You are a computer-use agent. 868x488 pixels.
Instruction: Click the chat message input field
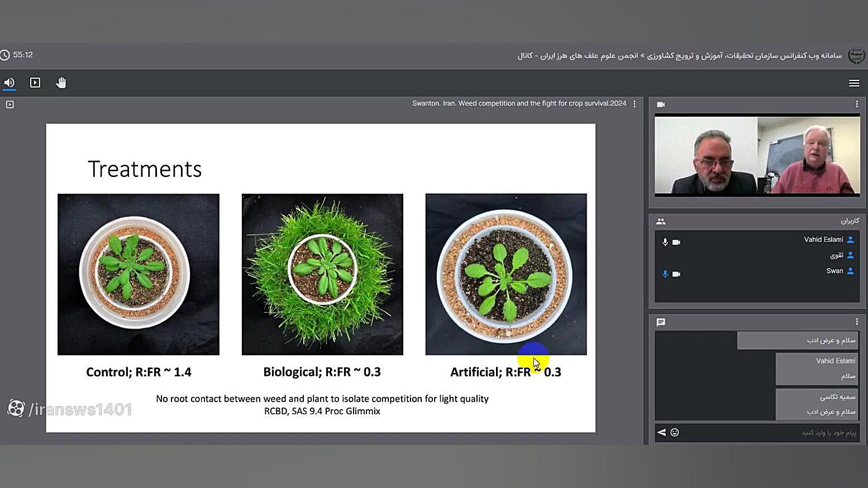click(770, 432)
